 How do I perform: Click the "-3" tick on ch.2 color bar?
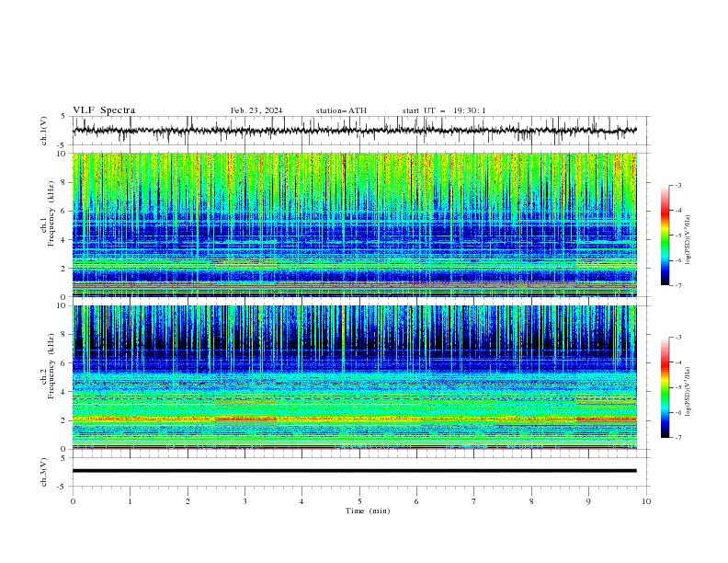678,338
